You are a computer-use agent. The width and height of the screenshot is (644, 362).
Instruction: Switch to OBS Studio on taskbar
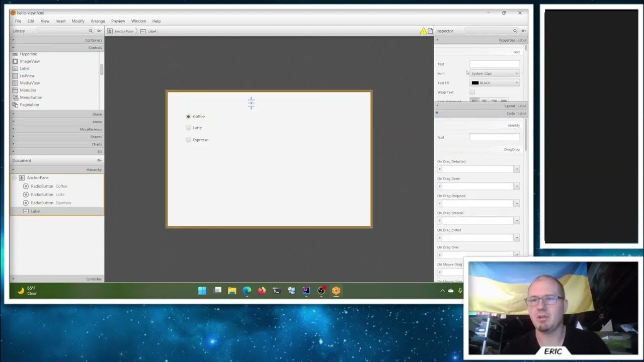pyautogui.click(x=321, y=291)
